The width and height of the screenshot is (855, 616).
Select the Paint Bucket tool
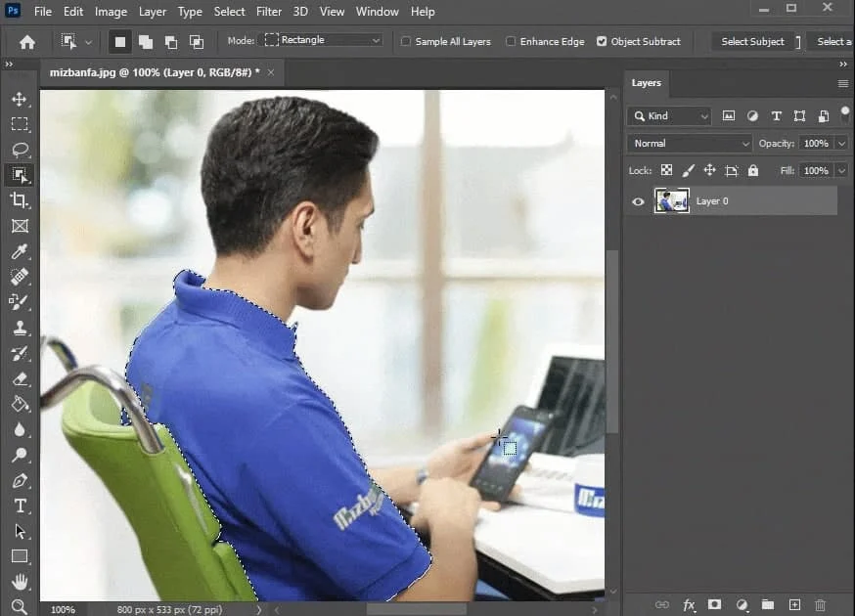pyautogui.click(x=20, y=404)
